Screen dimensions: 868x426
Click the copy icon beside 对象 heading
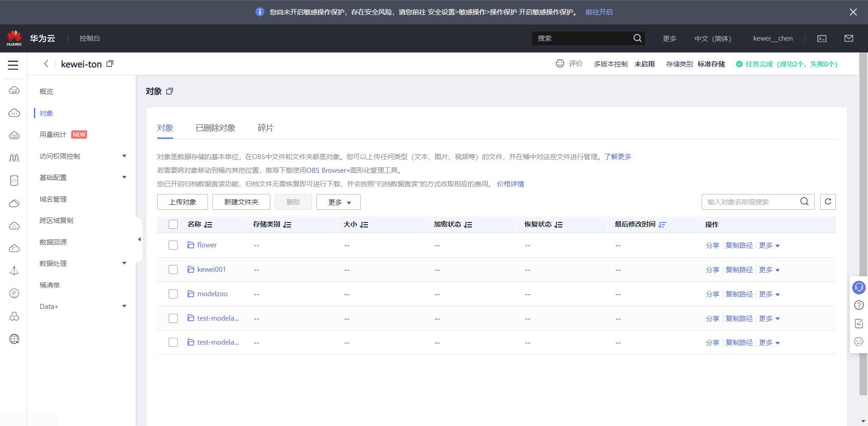click(170, 91)
